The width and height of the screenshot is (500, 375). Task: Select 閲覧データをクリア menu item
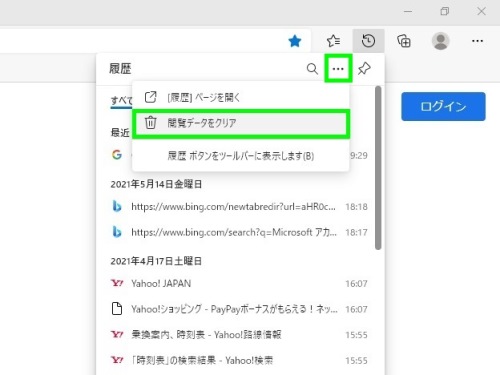241,123
